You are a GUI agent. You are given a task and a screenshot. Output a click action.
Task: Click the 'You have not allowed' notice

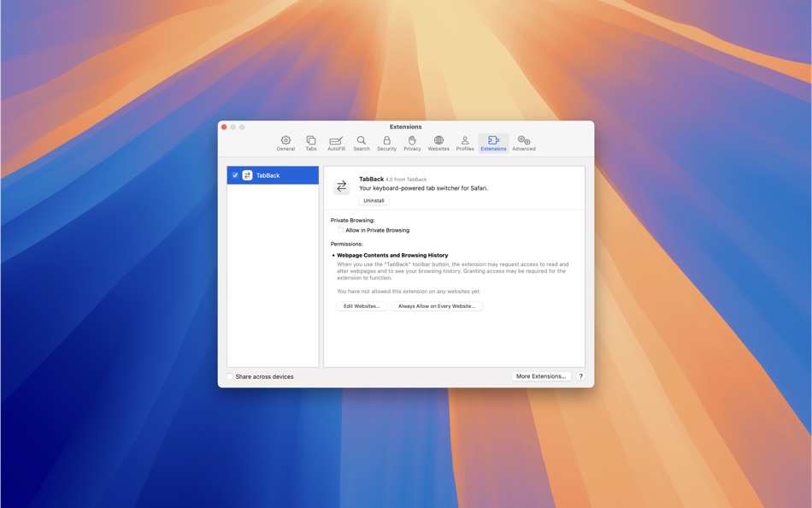point(408,292)
